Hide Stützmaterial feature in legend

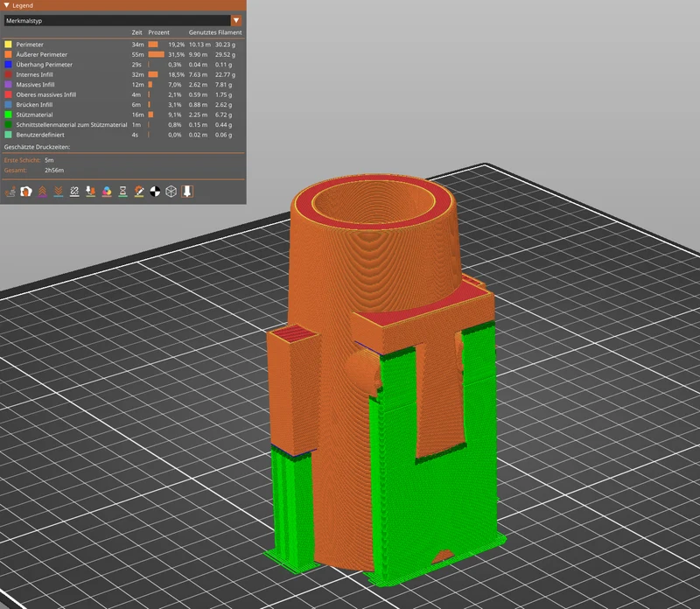[122, 115]
